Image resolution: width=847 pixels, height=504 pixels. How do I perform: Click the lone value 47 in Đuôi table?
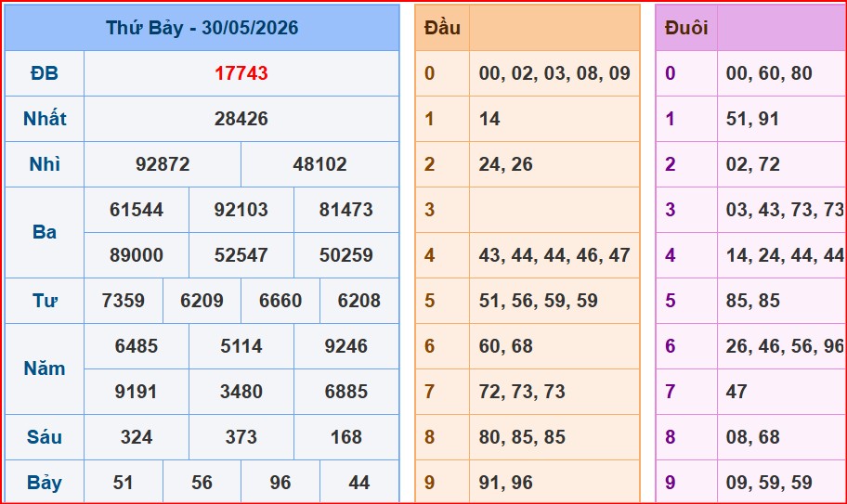point(736,391)
